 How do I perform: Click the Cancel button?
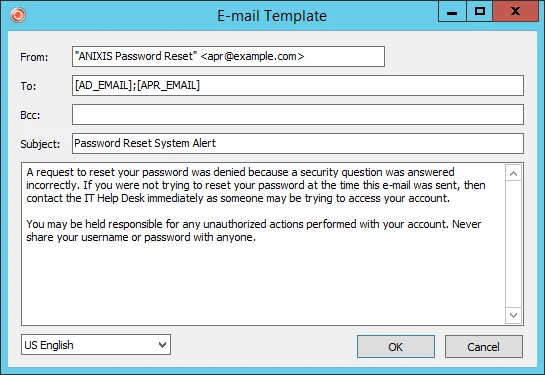tap(483, 347)
